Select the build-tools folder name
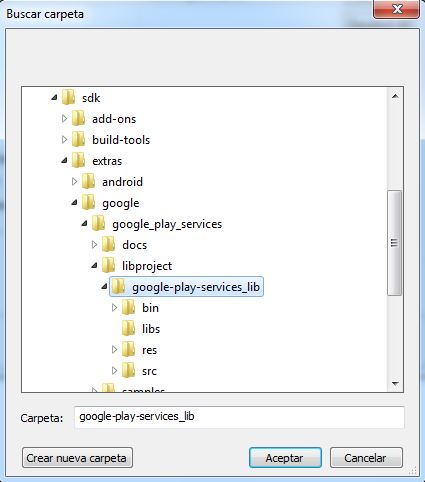This screenshot has width=425, height=482. pos(121,140)
